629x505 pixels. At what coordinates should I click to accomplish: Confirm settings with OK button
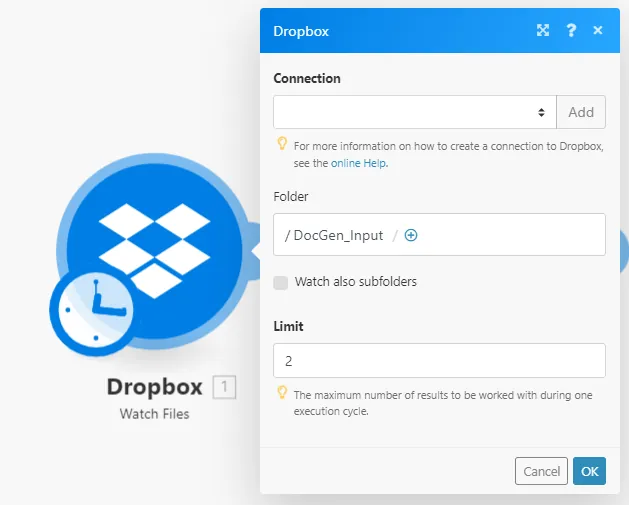click(x=589, y=471)
